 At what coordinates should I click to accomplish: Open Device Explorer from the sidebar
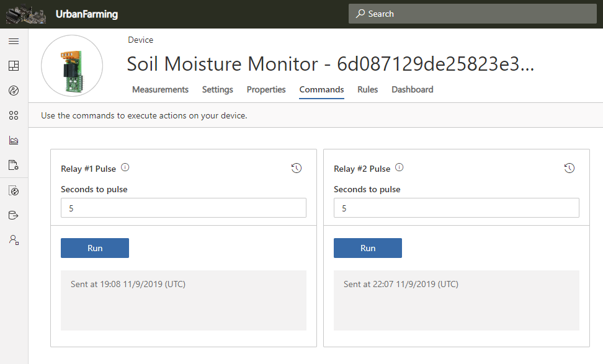(x=14, y=91)
